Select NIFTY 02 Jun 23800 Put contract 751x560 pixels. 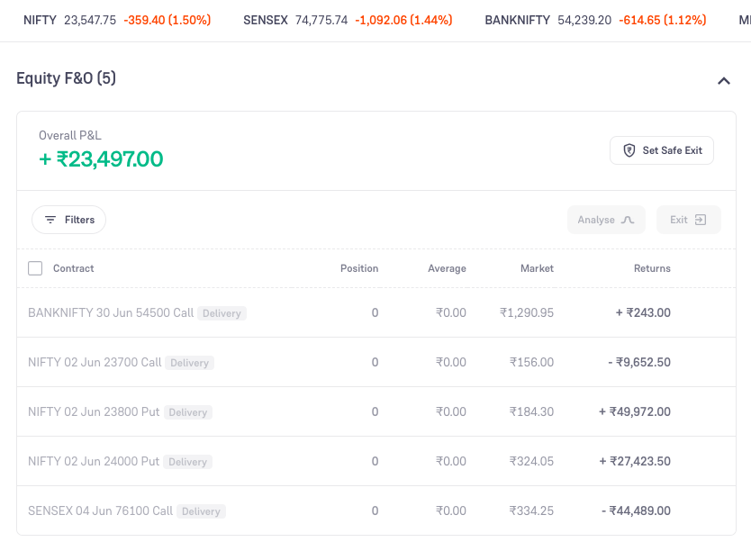pyautogui.click(x=94, y=412)
